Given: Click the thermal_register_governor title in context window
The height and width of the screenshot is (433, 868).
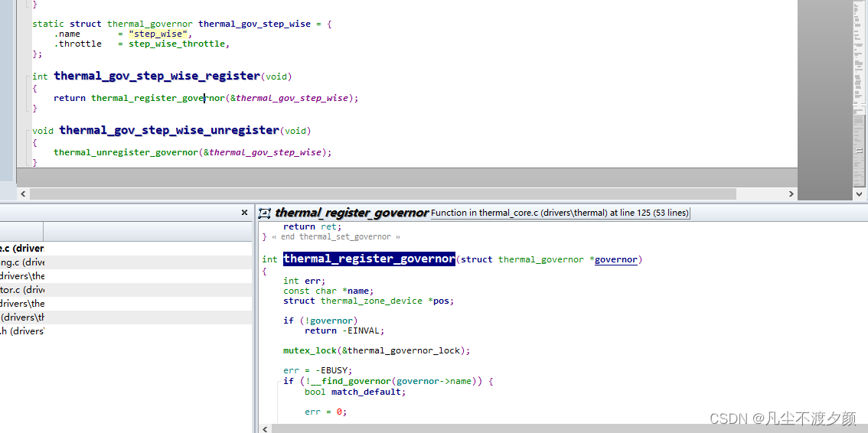Looking at the screenshot, I should tap(352, 213).
